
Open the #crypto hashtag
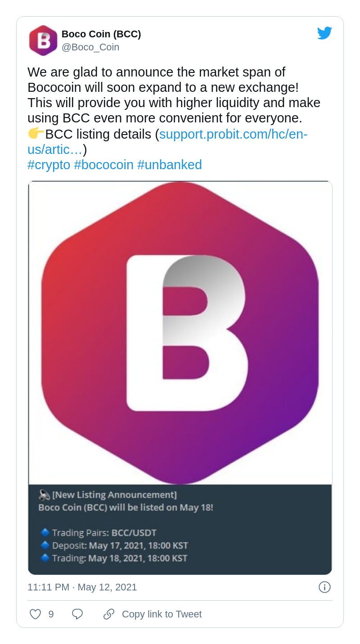(49, 165)
